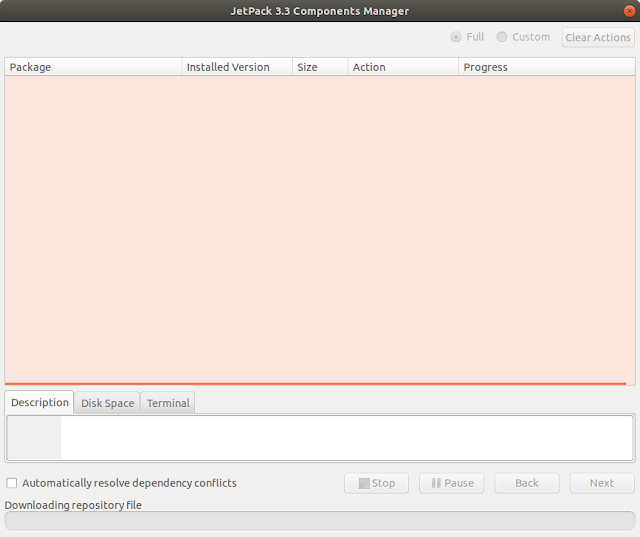Click the Progress column header
Screen dimensions: 640x537
click(x=547, y=67)
